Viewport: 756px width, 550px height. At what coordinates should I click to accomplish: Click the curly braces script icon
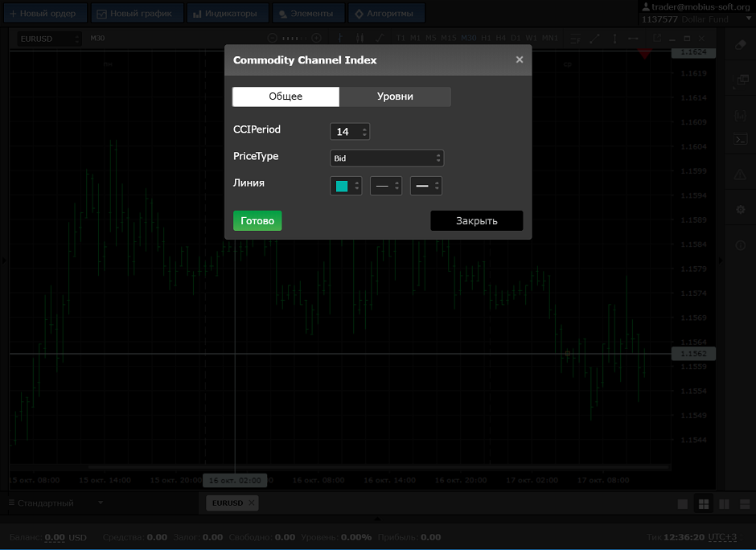click(x=741, y=115)
